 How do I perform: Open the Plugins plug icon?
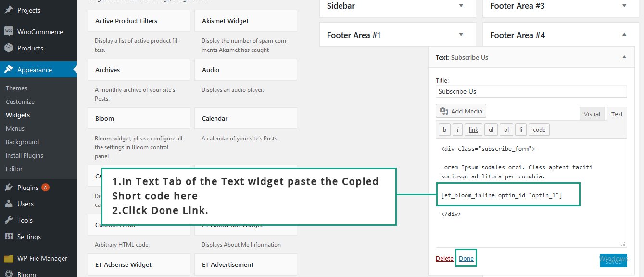[x=9, y=188]
